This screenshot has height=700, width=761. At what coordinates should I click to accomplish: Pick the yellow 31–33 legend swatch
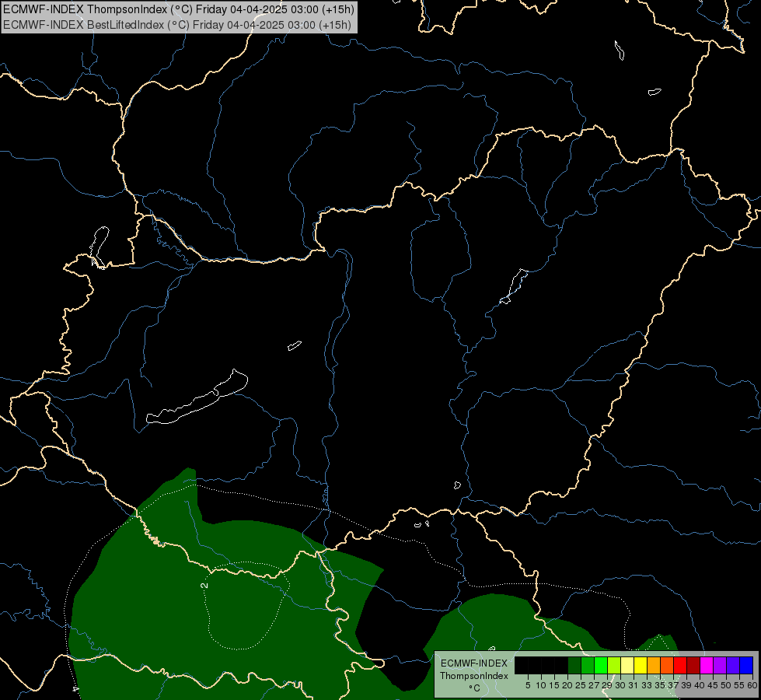point(641,665)
